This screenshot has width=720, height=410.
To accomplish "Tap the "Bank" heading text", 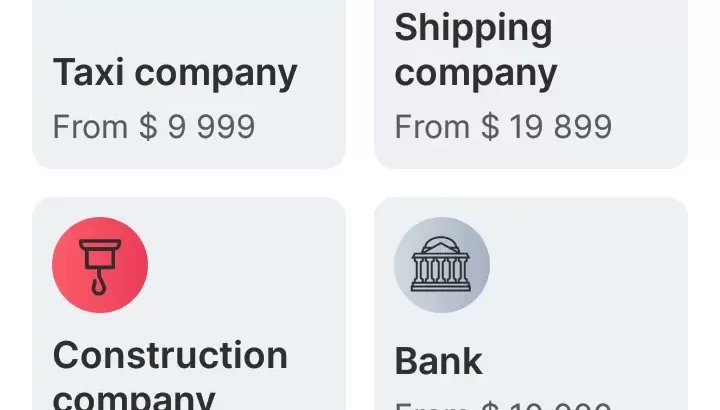I will 439,361.
